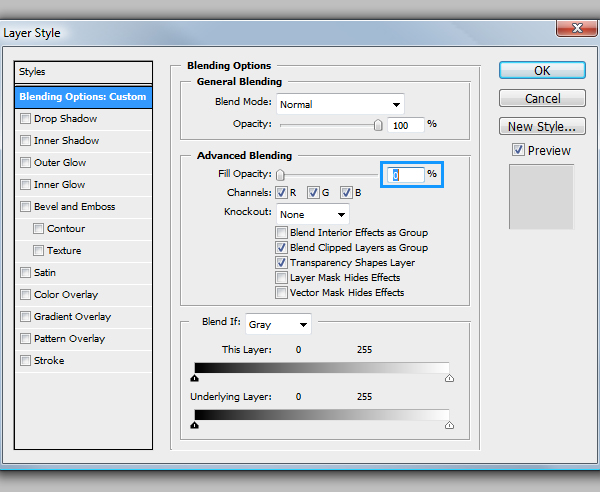Click the OK button
The image size is (600, 492).
click(542, 70)
